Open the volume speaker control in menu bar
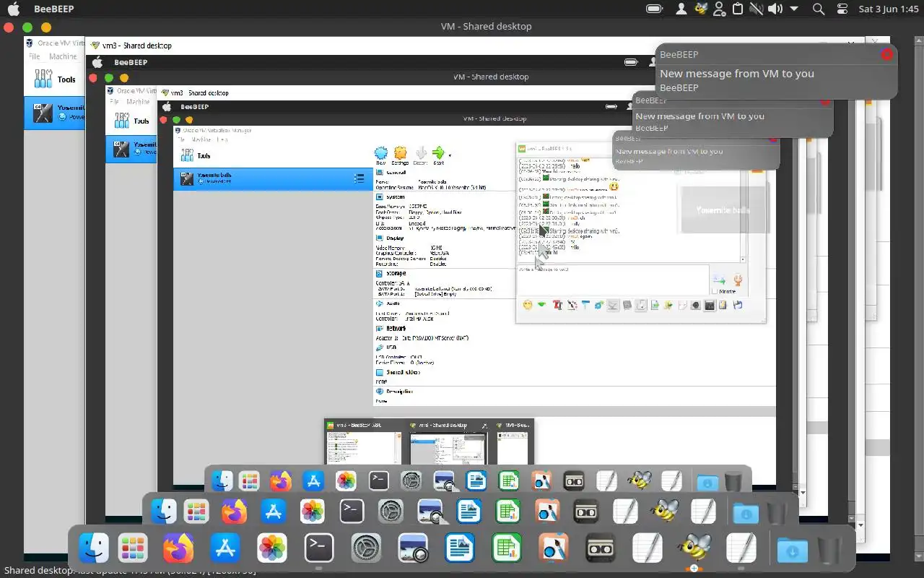Viewport: 924px width, 578px height. click(x=775, y=9)
